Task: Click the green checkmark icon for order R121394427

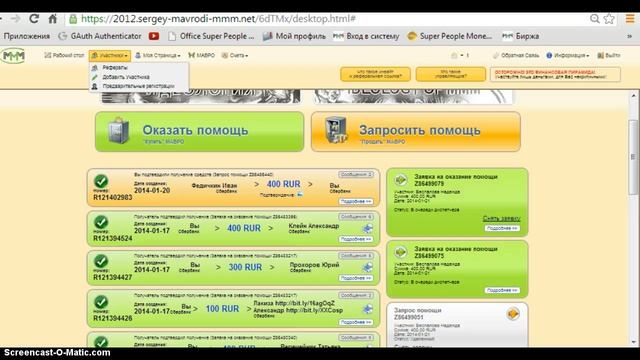Action: click(x=101, y=261)
